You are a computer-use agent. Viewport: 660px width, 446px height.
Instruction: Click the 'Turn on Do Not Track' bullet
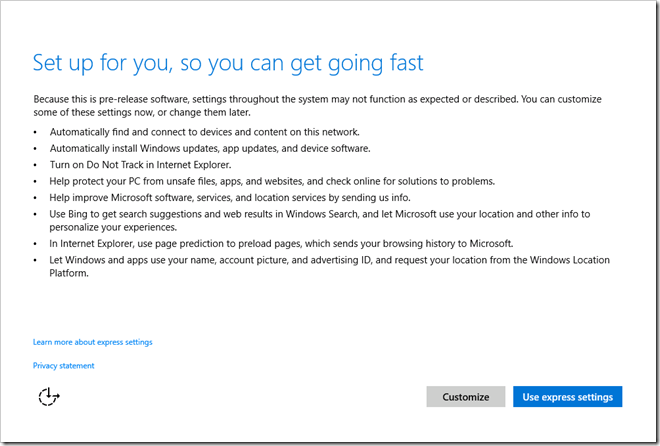click(140, 165)
